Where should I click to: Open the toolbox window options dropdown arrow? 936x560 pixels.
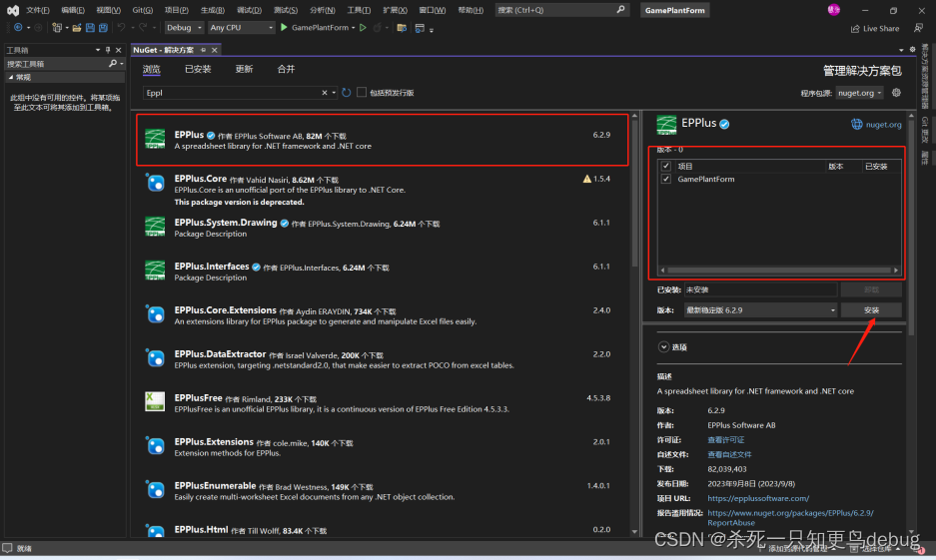98,50
